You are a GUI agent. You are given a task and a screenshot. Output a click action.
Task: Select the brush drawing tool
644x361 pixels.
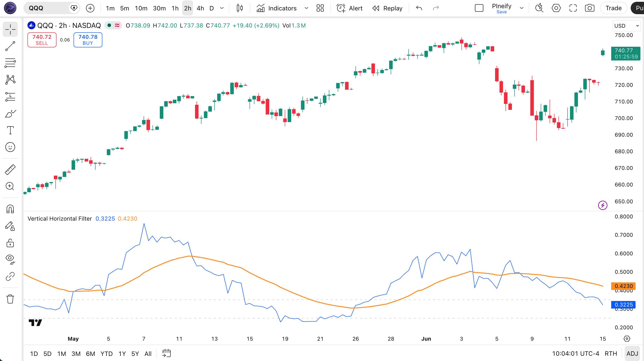coord(10,113)
